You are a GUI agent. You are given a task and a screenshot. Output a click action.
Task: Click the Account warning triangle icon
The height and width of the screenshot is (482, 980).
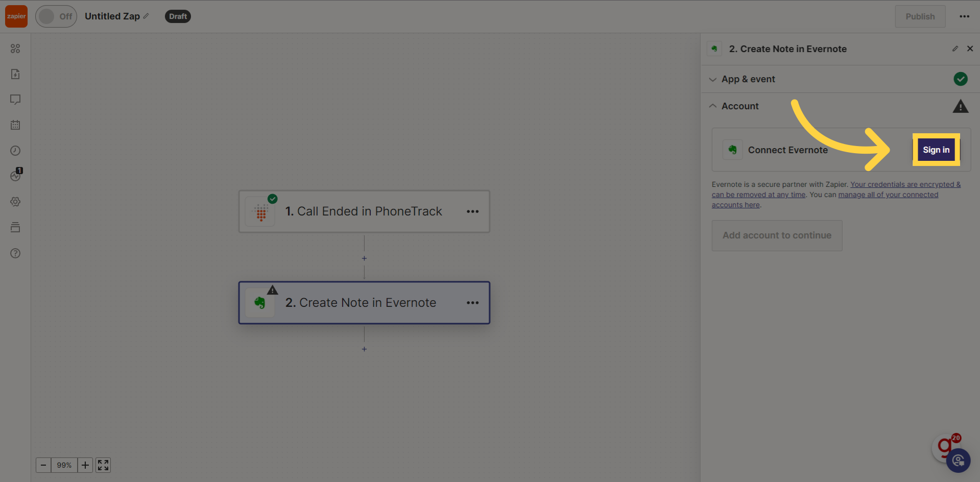coord(961,106)
